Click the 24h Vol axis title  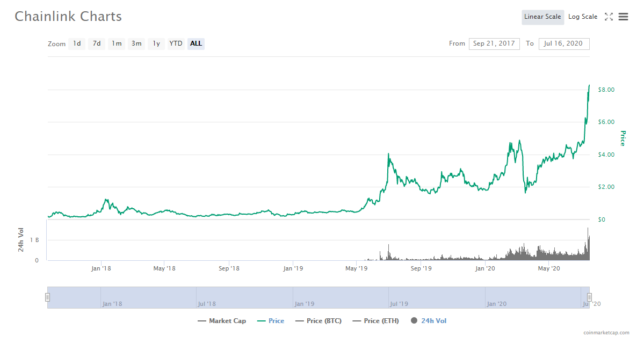point(21,240)
